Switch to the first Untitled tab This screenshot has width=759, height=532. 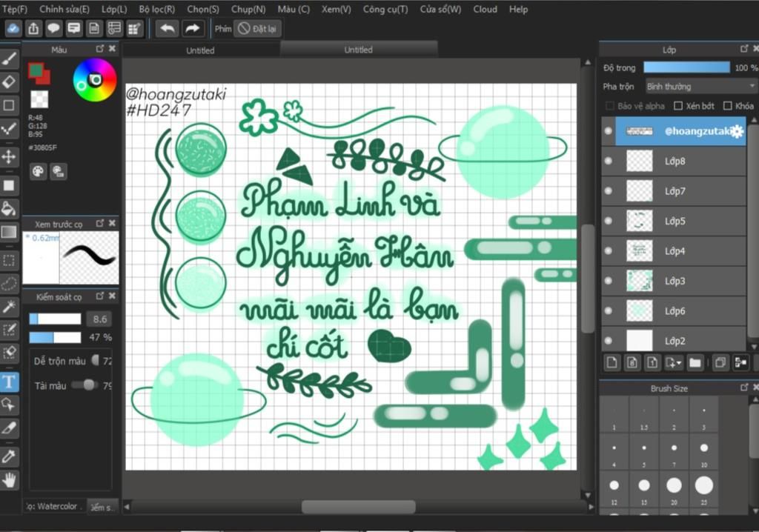[x=200, y=50]
